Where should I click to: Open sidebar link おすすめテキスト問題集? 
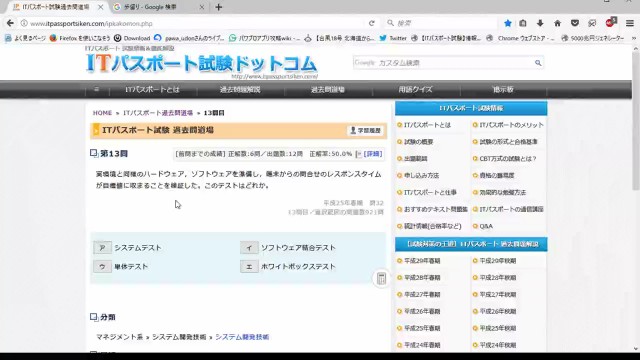tap(436, 209)
